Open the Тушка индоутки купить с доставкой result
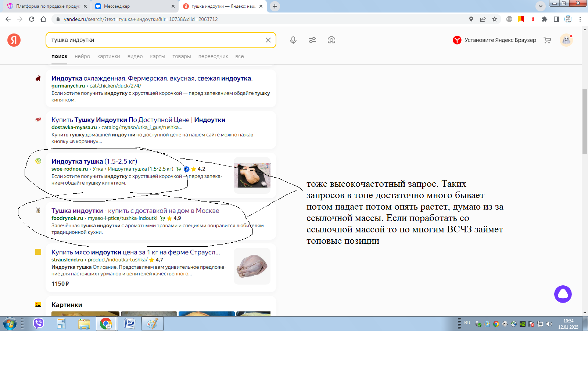 click(x=135, y=211)
